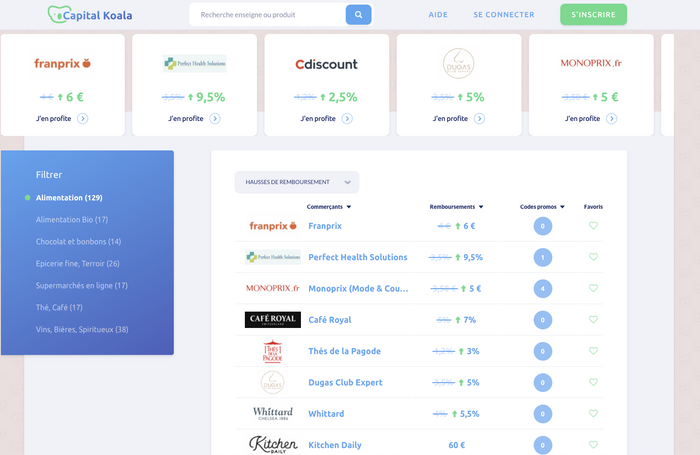The image size is (700, 455).
Task: Filter by Vins, Bières, Spiritueux (38)
Action: click(x=82, y=330)
